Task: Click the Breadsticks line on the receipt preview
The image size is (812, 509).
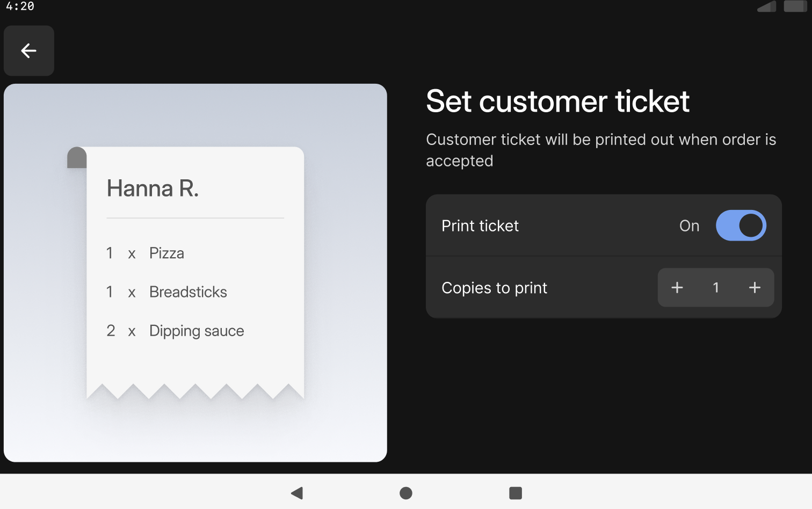Action: (x=188, y=292)
